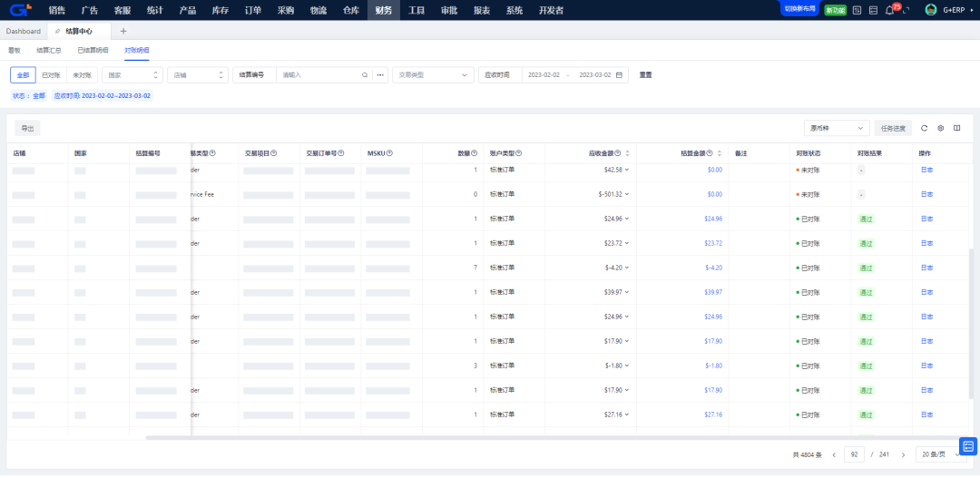Open the 开发者 menu
Image resolution: width=980 pixels, height=478 pixels.
pos(551,11)
